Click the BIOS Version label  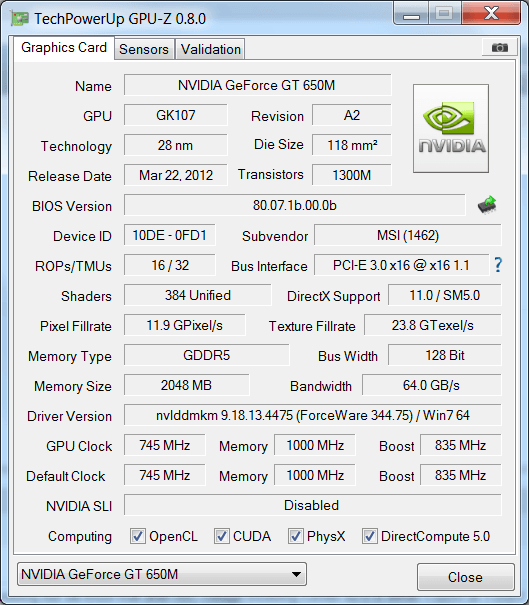coord(72,206)
